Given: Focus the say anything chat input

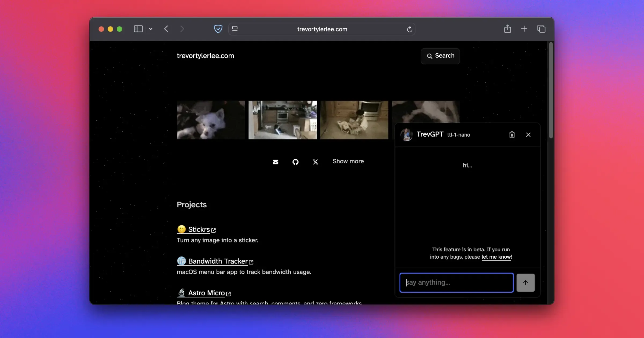Looking at the screenshot, I should [456, 282].
